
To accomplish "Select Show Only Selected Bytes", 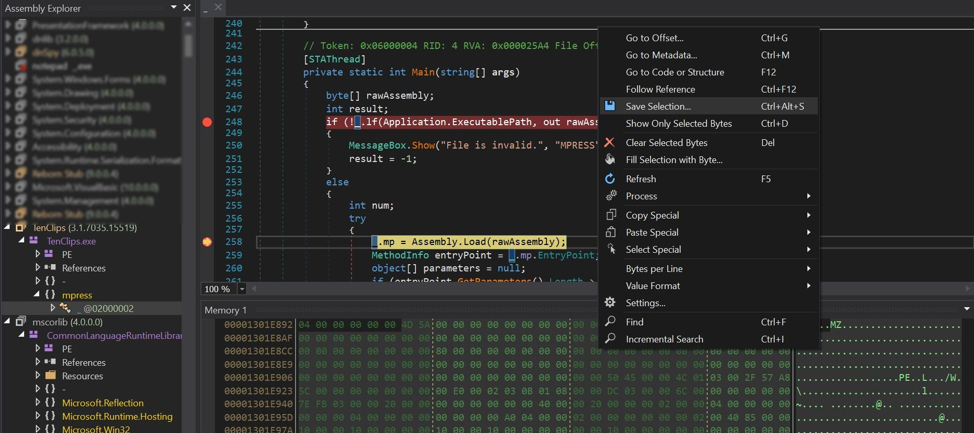I will point(678,124).
